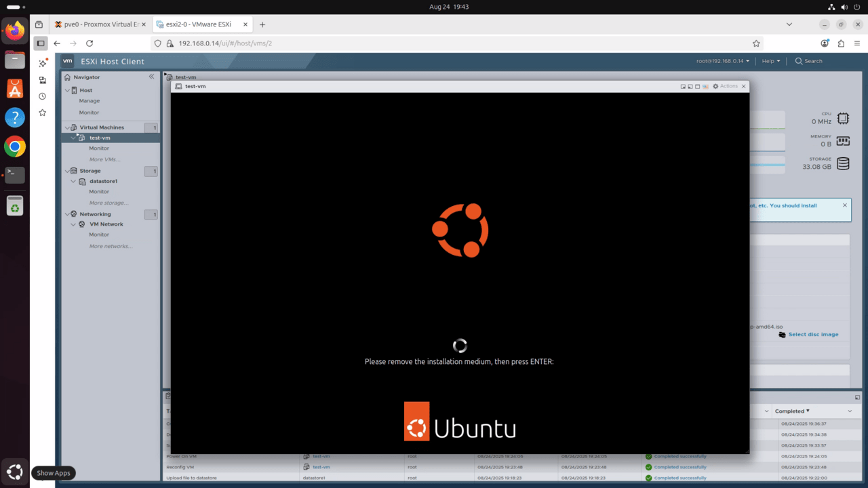Open the clock showing Aug 24 19:43
Image resolution: width=868 pixels, height=488 pixels.
coord(449,6)
